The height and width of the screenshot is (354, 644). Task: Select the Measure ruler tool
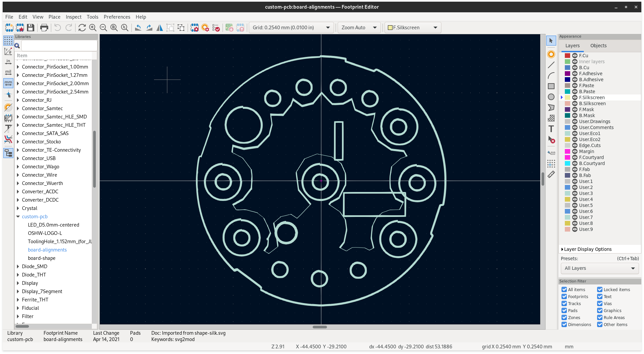pos(551,174)
